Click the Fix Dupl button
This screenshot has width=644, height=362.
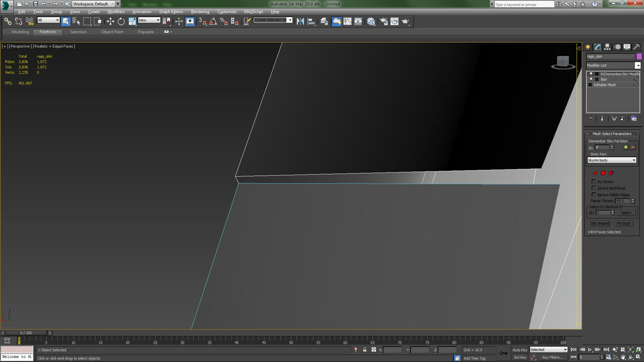tap(623, 223)
